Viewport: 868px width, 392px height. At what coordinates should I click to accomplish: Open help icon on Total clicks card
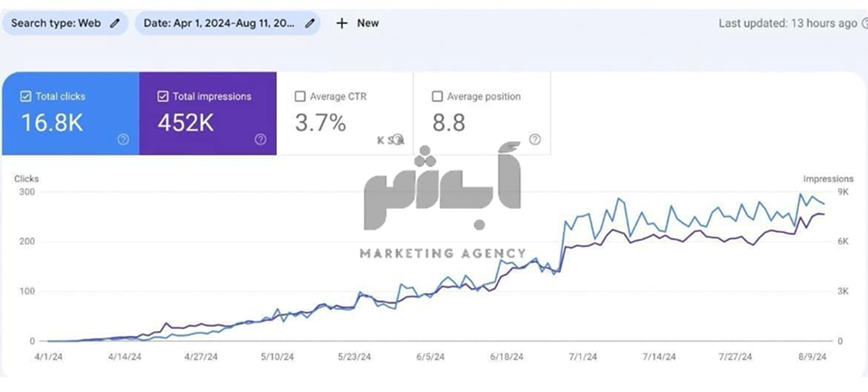coord(123,139)
